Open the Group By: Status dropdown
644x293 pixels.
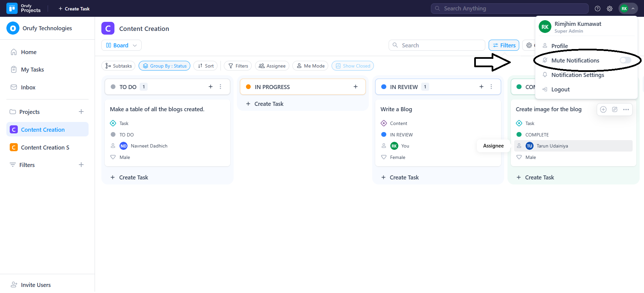pyautogui.click(x=164, y=66)
